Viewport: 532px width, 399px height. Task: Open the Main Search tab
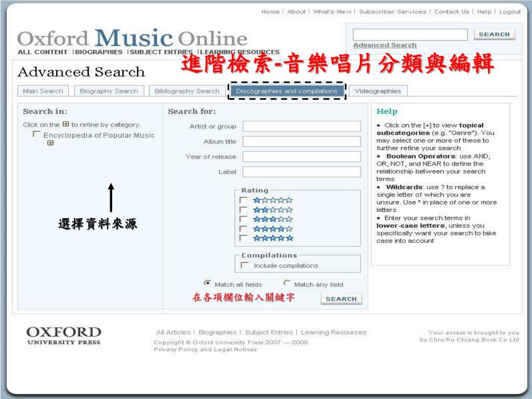tap(43, 91)
